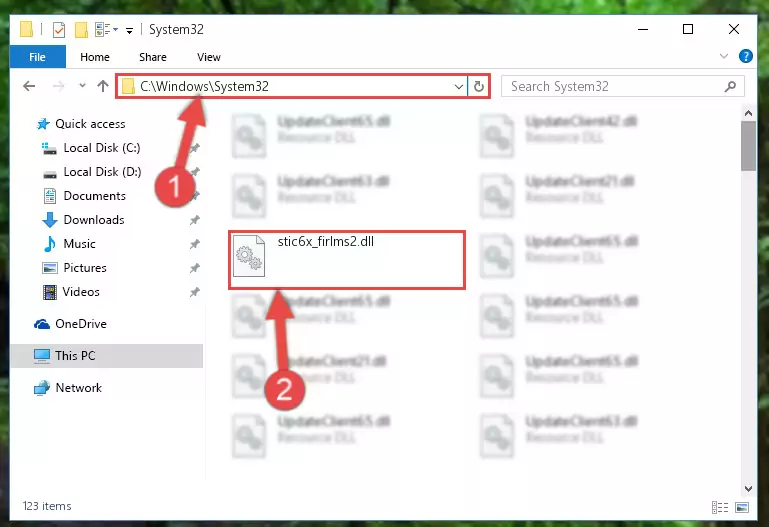Open the Customize Quick Access Toolbar dropdown
Image resolution: width=769 pixels, height=527 pixels.
pyautogui.click(x=129, y=30)
